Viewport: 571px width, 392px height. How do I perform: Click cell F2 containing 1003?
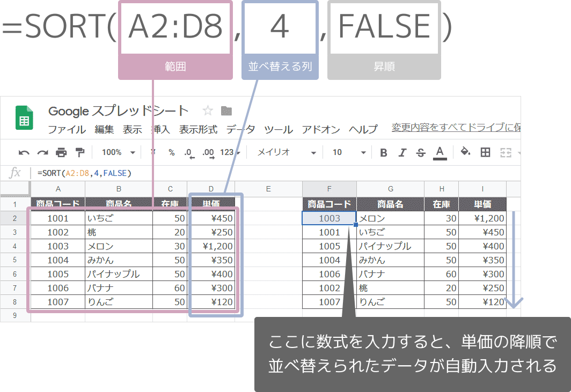click(329, 218)
